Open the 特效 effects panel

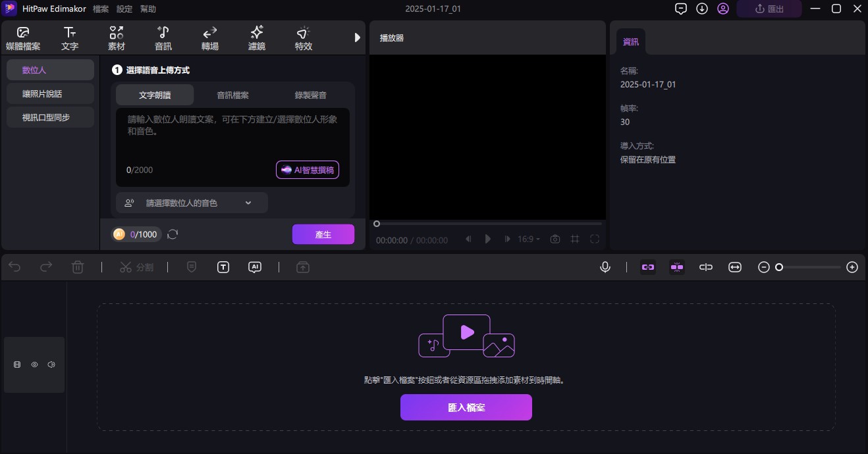(x=304, y=38)
